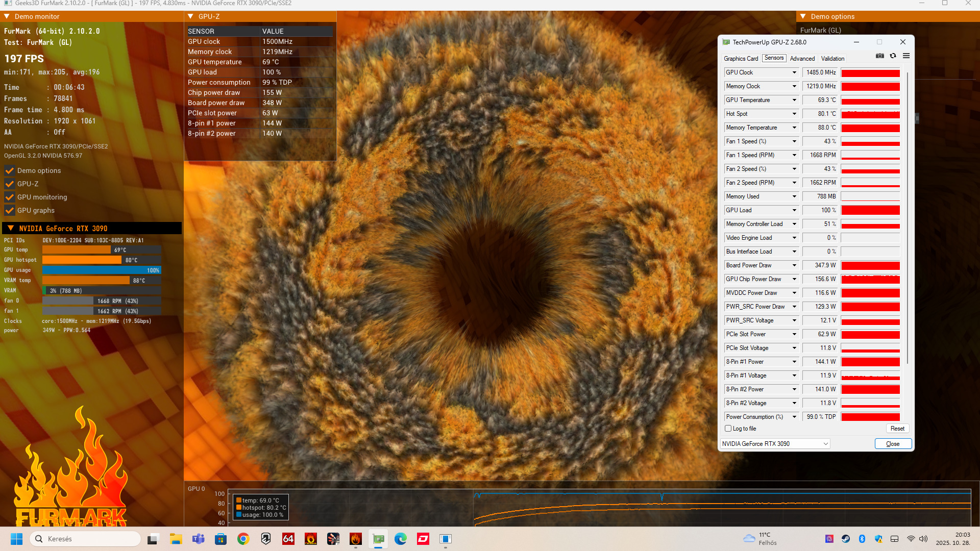Open Google Chrome from the taskbar
The image size is (980, 551).
[x=243, y=539]
